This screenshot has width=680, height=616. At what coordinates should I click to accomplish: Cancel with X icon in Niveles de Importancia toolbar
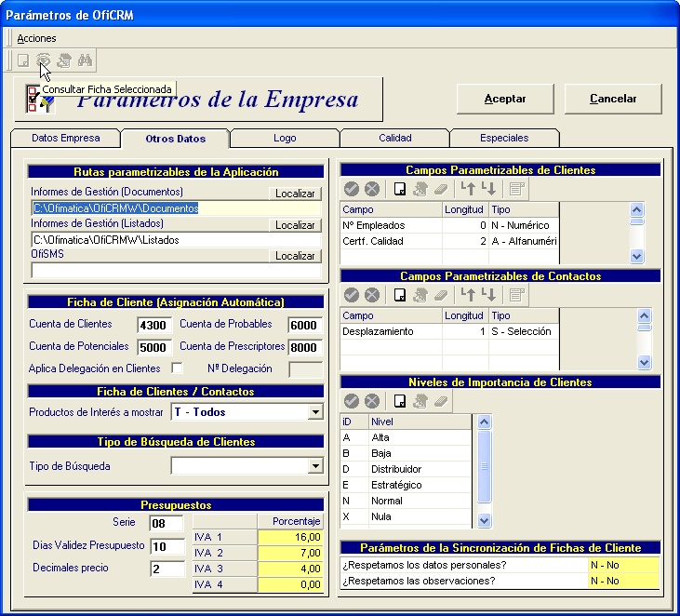[x=372, y=401]
